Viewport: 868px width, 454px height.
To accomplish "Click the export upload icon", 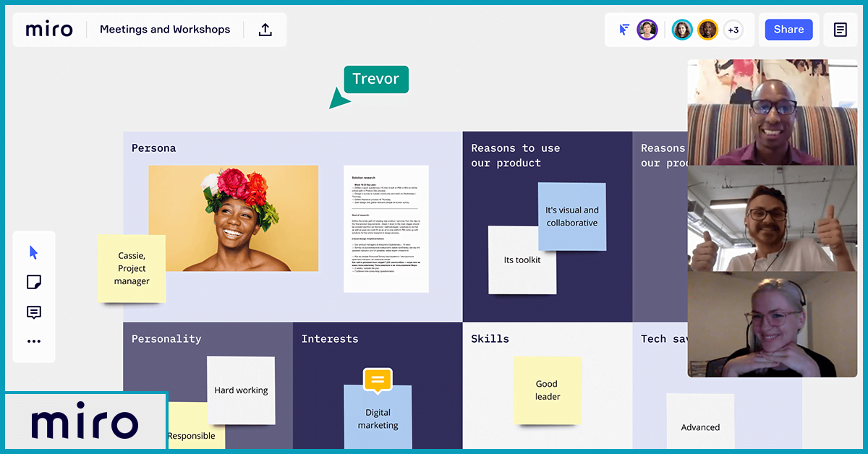I will (x=265, y=30).
